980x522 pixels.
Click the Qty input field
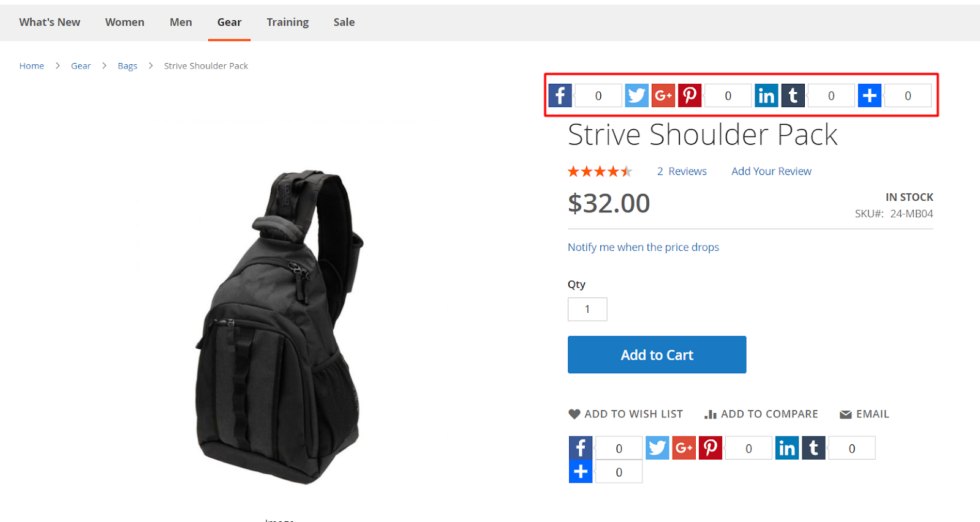pyautogui.click(x=587, y=309)
